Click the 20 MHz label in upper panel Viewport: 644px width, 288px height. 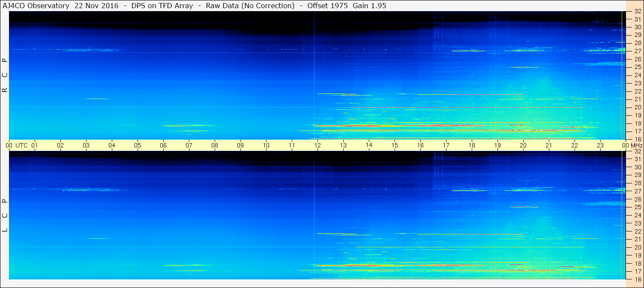coord(638,107)
